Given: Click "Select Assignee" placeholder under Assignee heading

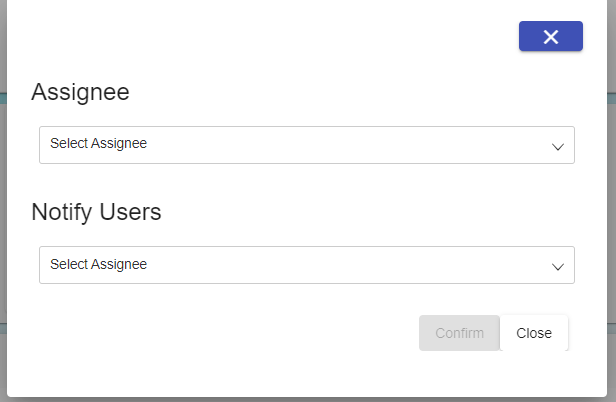Looking at the screenshot, I should (99, 144).
